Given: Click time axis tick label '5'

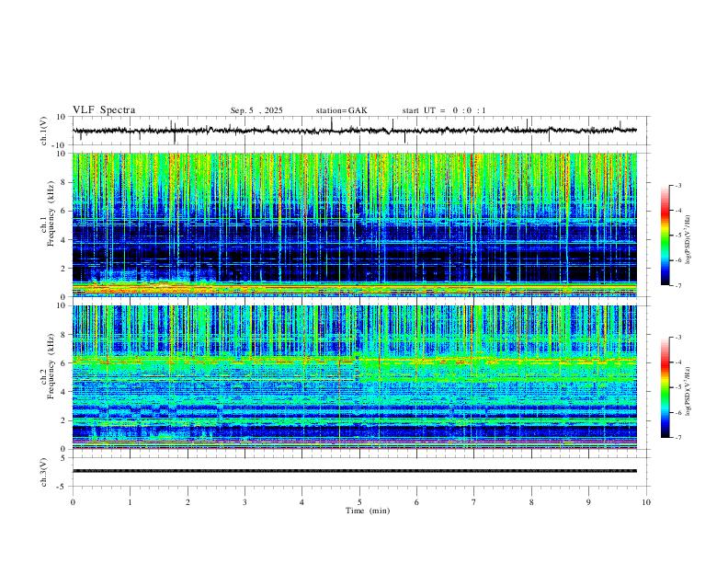Looking at the screenshot, I should pyautogui.click(x=359, y=502).
